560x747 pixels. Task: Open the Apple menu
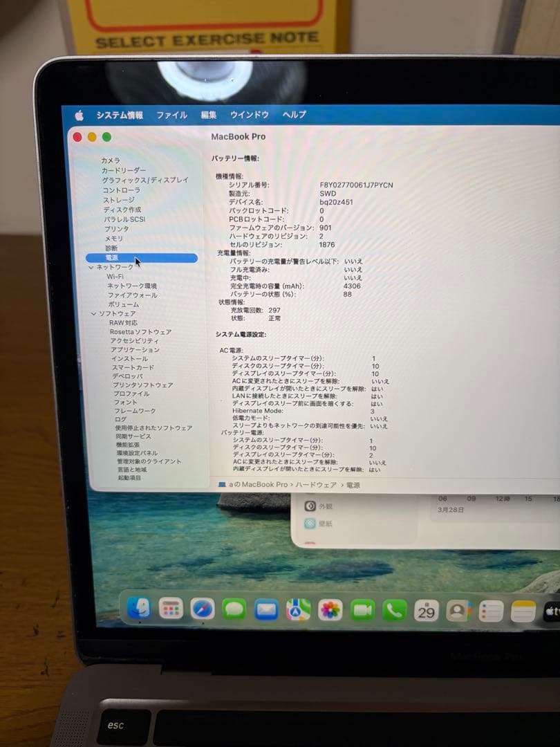click(x=80, y=115)
